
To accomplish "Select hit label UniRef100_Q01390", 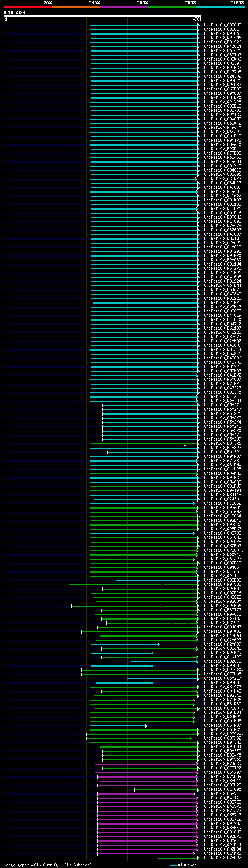I will pyautogui.click(x=222, y=63).
